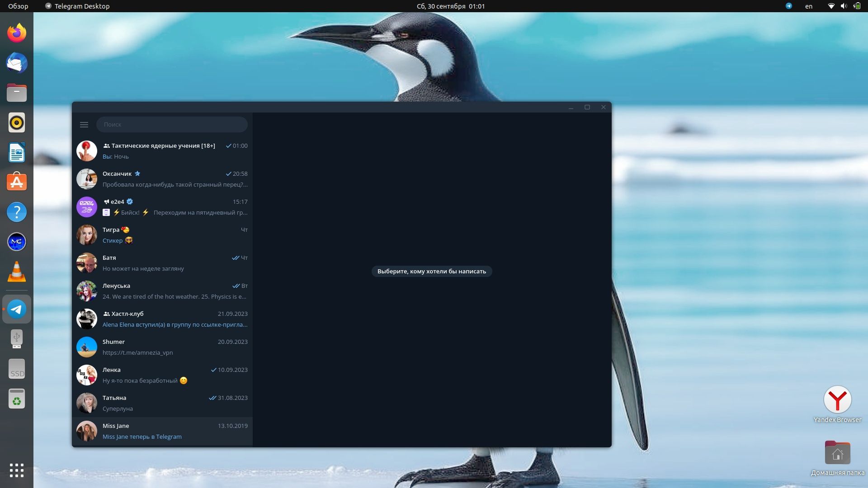Image resolution: width=868 pixels, height=488 pixels.
Task: Open the battery indicator in top bar
Action: (857, 6)
